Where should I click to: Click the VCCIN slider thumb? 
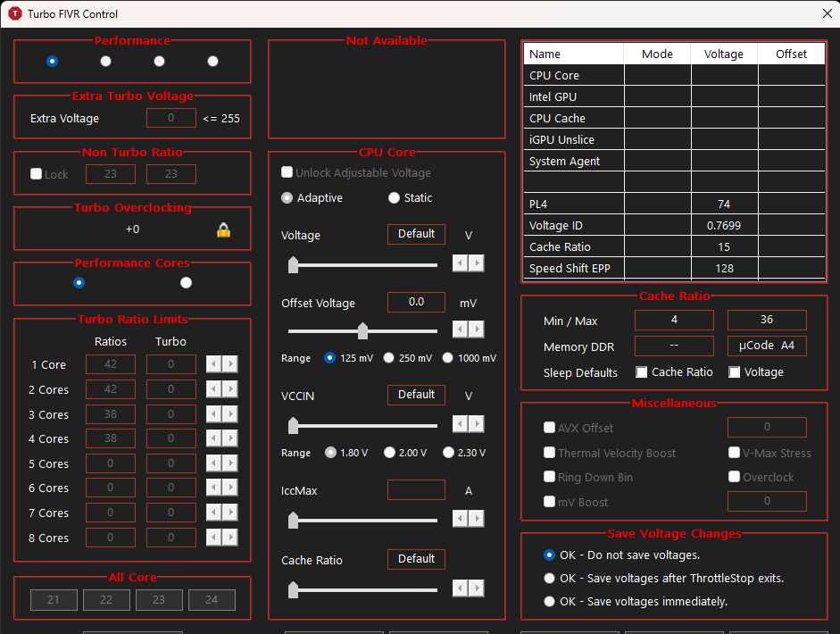click(293, 426)
